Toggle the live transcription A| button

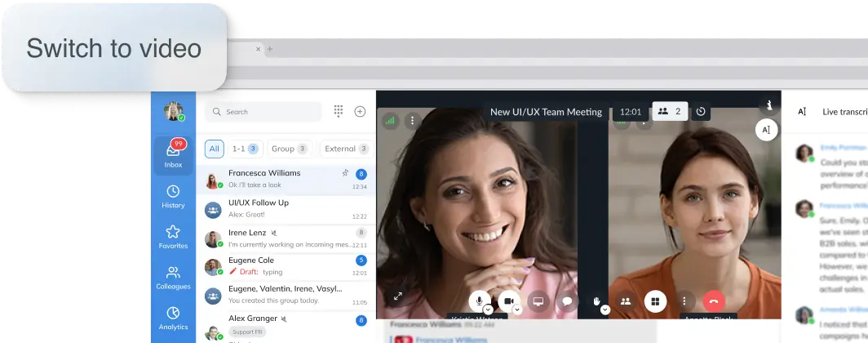coord(766,130)
